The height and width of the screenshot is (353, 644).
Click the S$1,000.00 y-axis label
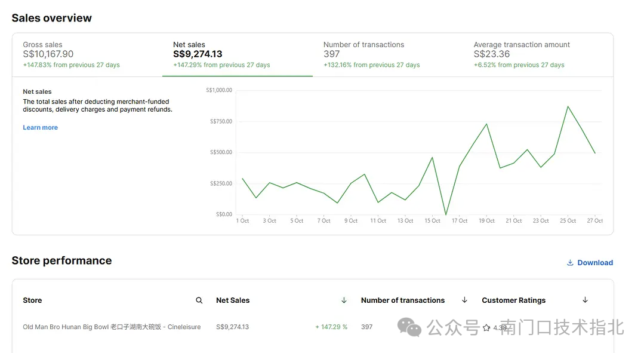pos(219,90)
